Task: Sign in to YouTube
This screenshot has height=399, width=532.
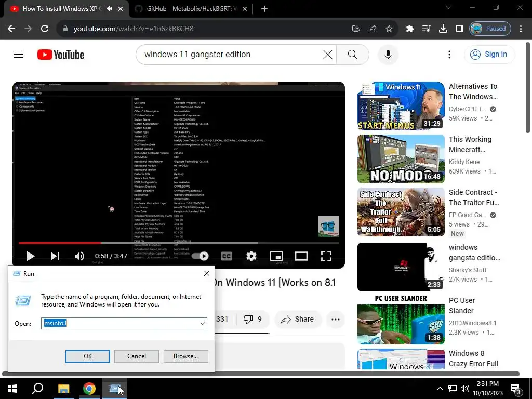Action: (489, 54)
